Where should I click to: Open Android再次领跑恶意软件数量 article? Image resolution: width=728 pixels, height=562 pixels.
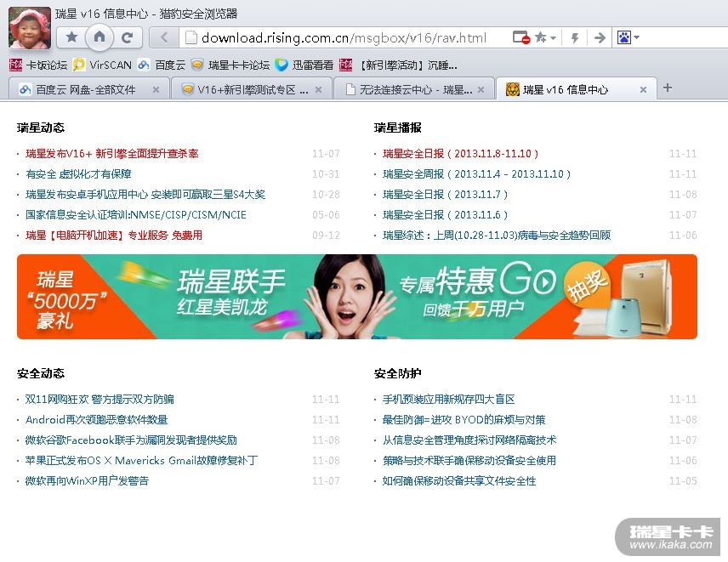pos(97,419)
